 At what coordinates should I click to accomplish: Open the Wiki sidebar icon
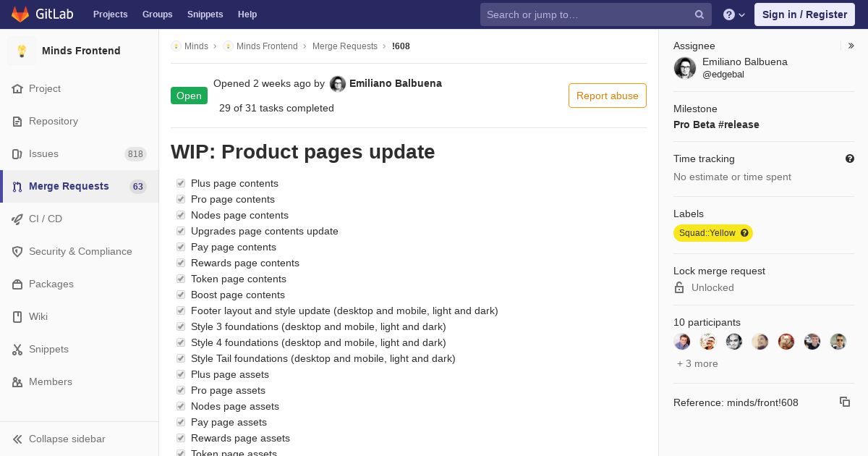click(x=17, y=316)
